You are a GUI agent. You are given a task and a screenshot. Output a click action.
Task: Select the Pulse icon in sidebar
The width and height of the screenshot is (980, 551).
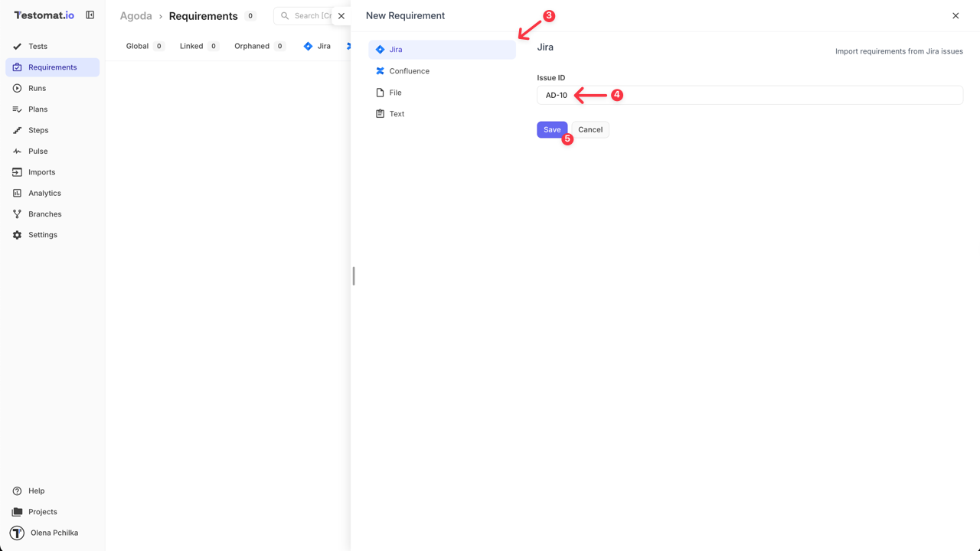coord(35,151)
